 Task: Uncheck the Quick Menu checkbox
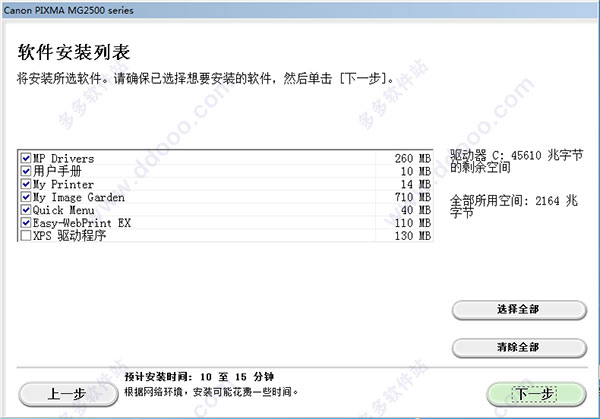(x=26, y=210)
